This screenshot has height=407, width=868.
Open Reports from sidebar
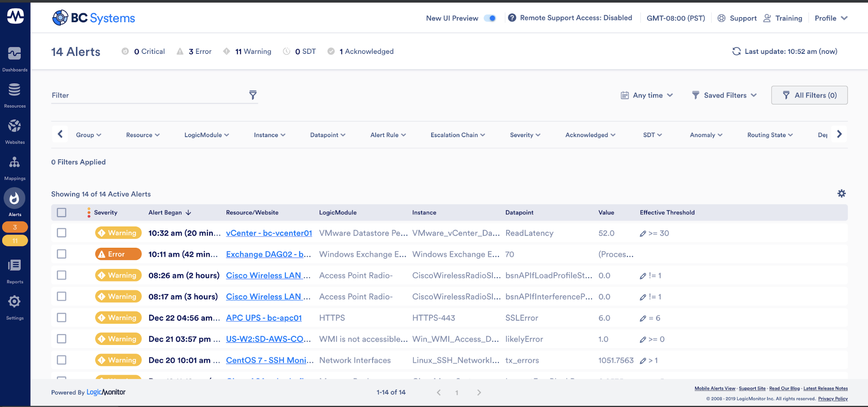click(x=15, y=271)
